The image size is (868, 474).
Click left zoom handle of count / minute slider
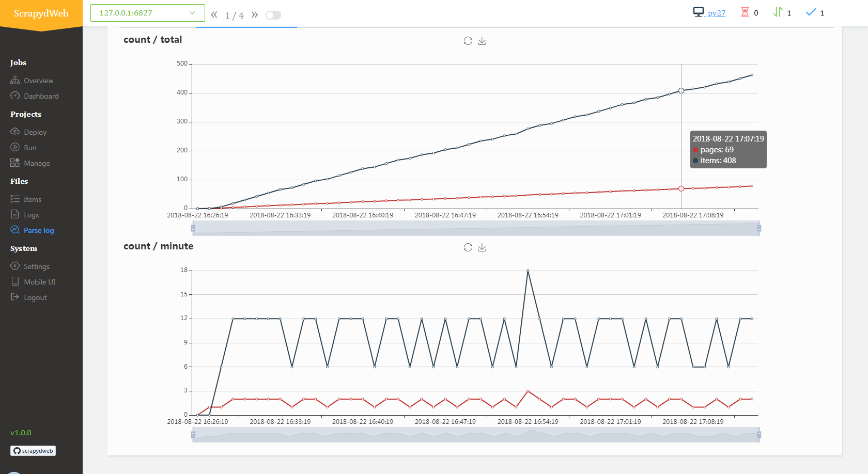[193, 435]
